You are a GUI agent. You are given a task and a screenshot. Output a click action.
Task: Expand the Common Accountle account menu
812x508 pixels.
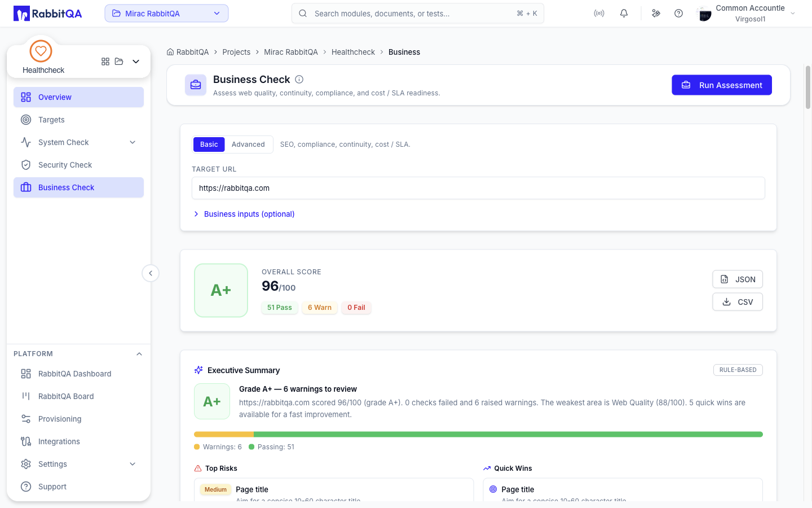[x=793, y=14]
